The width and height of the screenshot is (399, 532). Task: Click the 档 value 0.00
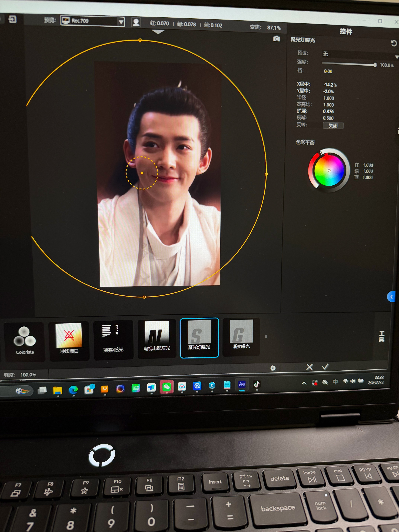click(328, 71)
